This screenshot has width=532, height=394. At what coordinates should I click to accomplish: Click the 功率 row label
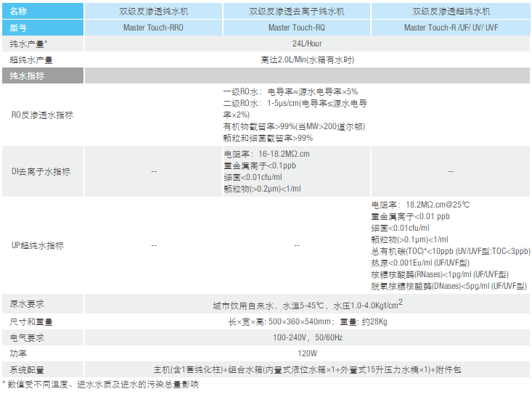pyautogui.click(x=18, y=353)
